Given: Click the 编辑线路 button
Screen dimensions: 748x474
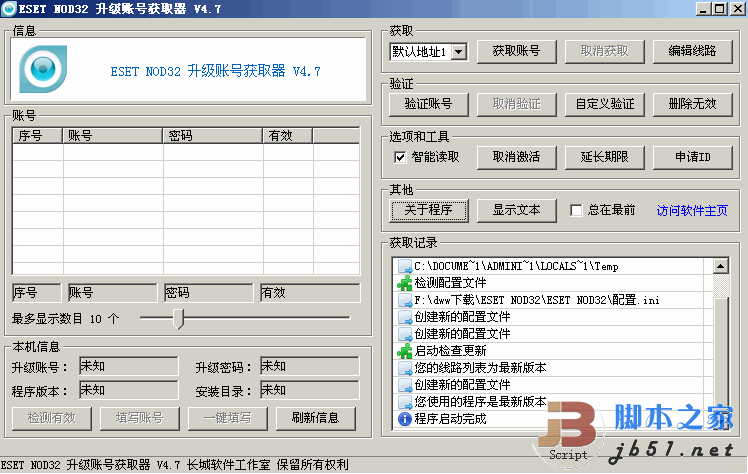Looking at the screenshot, I should 693,52.
